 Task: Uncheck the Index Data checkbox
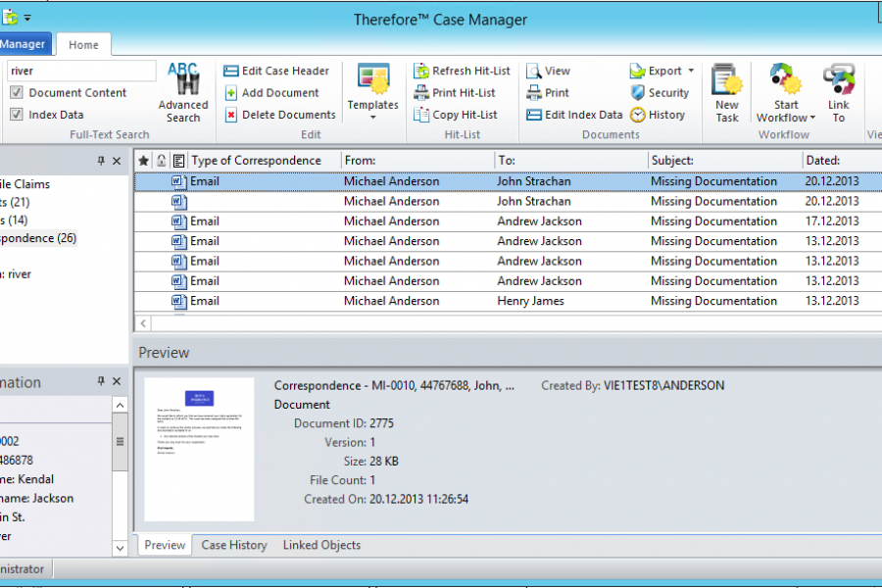[x=17, y=115]
